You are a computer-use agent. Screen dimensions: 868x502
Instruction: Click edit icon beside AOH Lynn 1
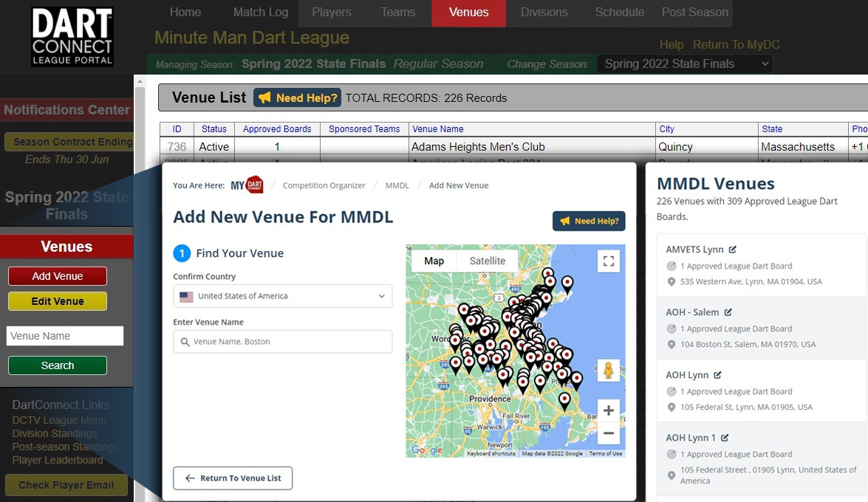tap(725, 438)
